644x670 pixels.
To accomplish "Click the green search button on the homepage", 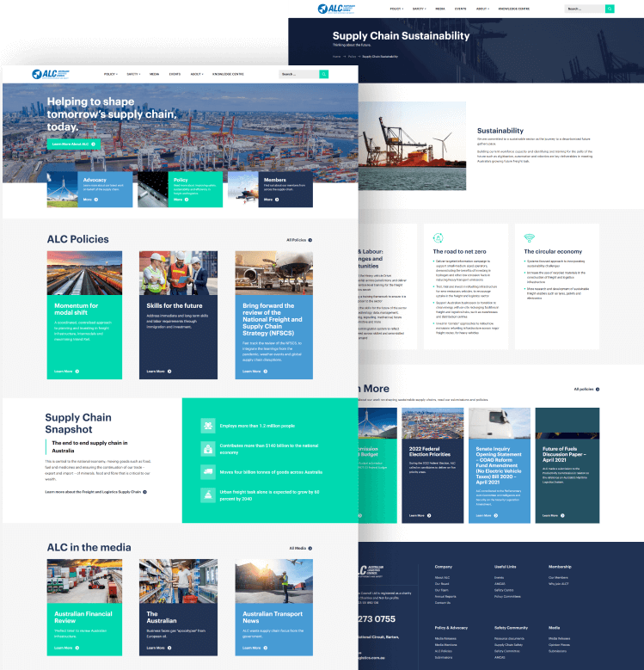I will [x=323, y=74].
